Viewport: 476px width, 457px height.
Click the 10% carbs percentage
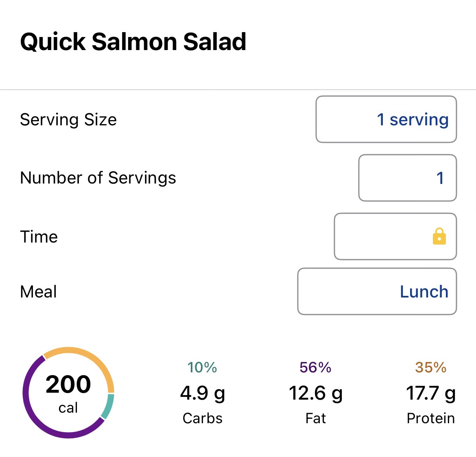coord(202,367)
